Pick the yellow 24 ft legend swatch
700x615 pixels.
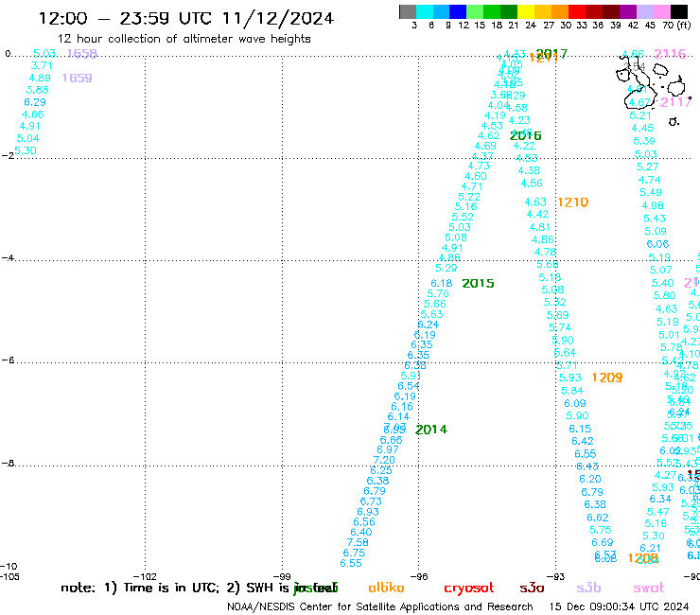526,11
